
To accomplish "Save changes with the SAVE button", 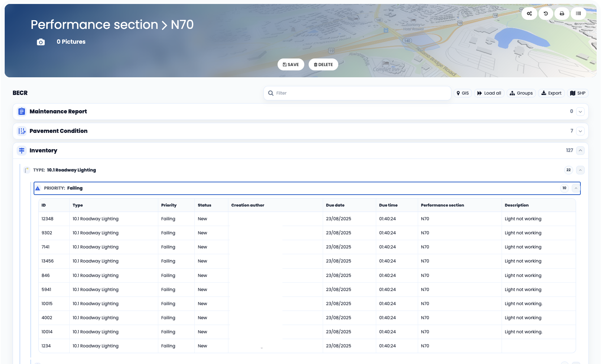I will point(291,64).
